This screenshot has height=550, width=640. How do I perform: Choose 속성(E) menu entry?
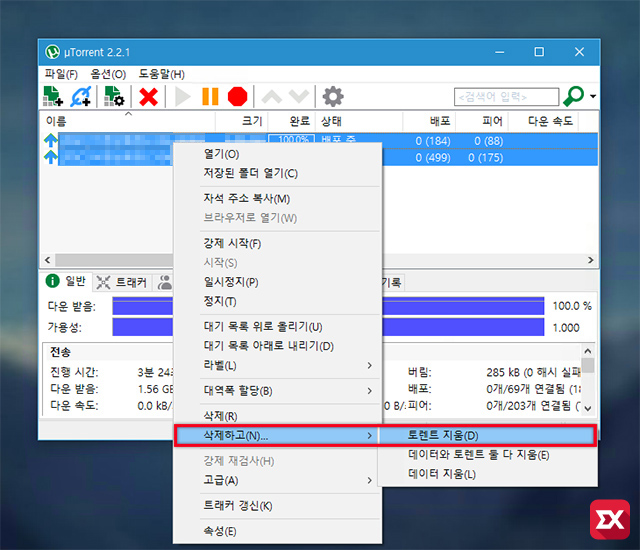(x=278, y=531)
